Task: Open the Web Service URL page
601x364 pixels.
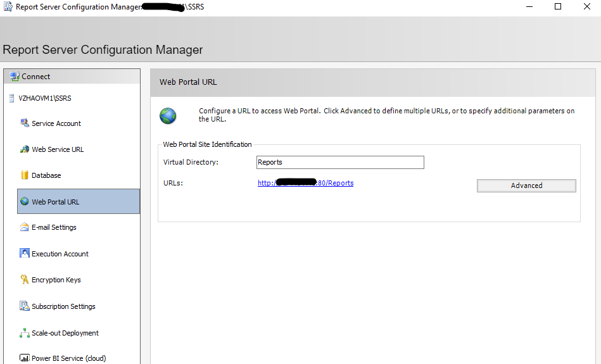Action: coord(58,149)
